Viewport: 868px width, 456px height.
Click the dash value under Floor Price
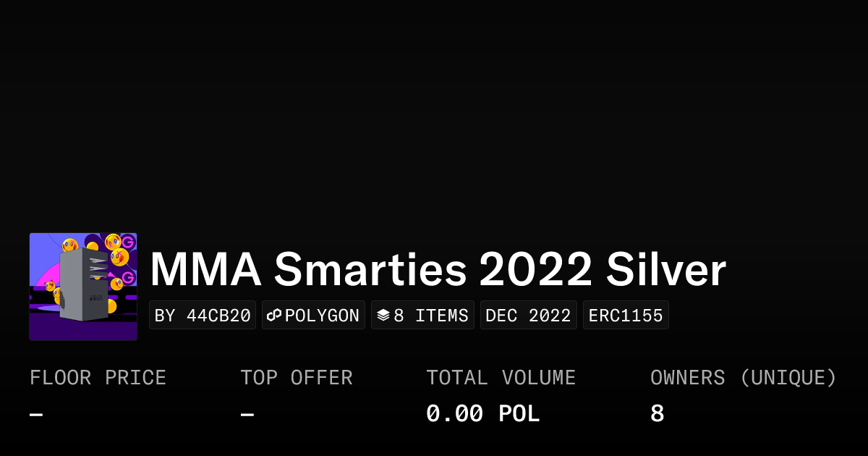[36, 414]
